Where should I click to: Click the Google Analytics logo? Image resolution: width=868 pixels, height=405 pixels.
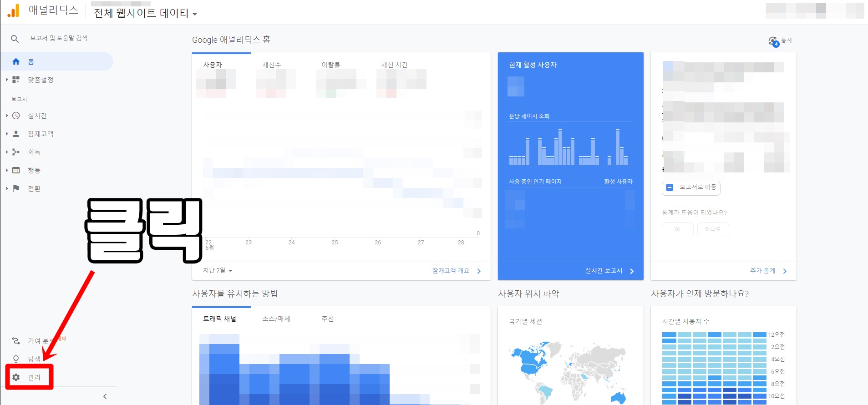pyautogui.click(x=14, y=10)
